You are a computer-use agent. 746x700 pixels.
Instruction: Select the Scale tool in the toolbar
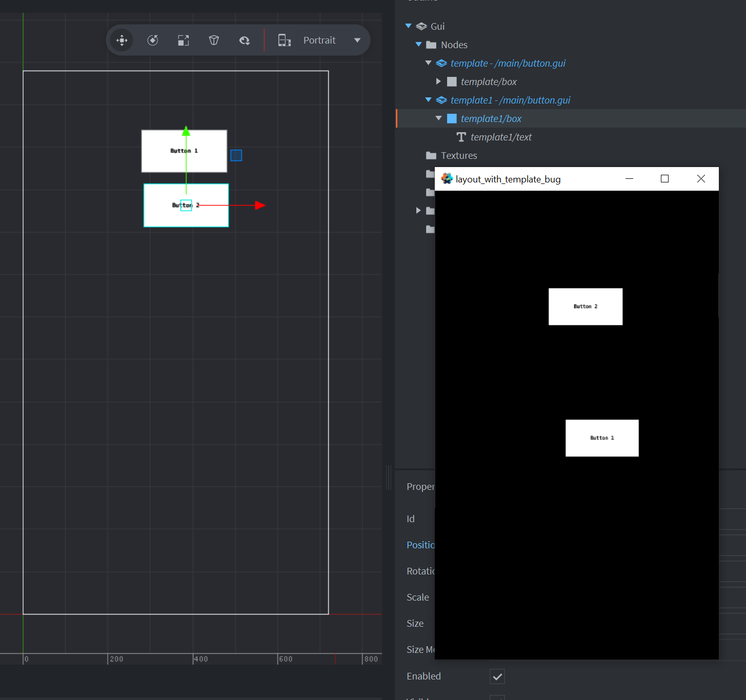tap(183, 40)
